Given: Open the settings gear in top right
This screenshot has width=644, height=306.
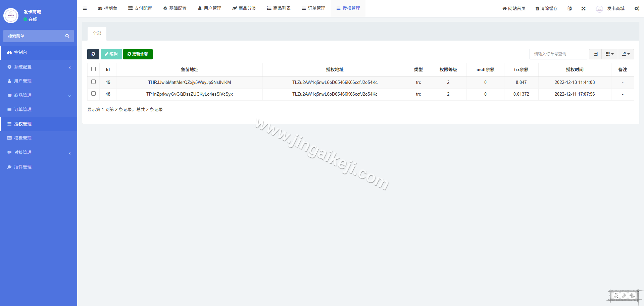Looking at the screenshot, I should 637,8.
